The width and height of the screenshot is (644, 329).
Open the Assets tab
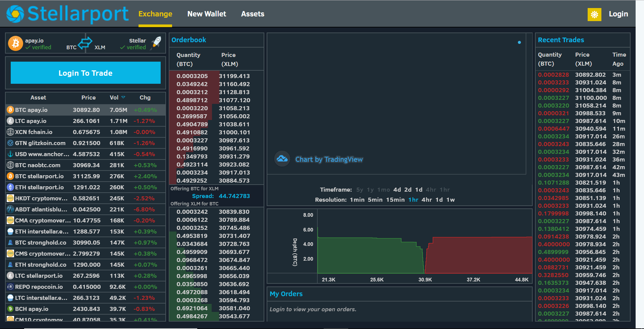(253, 14)
